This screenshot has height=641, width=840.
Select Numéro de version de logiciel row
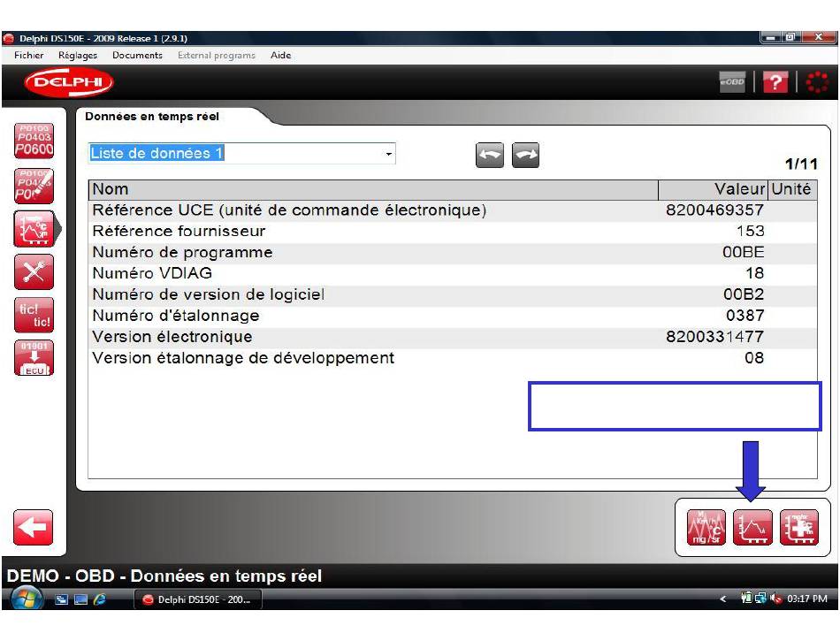[x=453, y=294]
